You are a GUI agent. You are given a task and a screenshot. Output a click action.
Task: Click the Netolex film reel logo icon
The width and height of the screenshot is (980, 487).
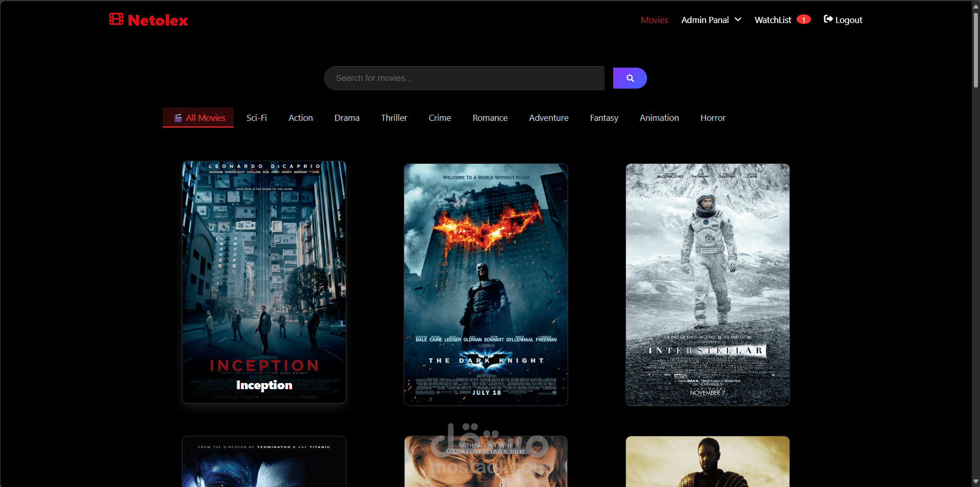(116, 19)
